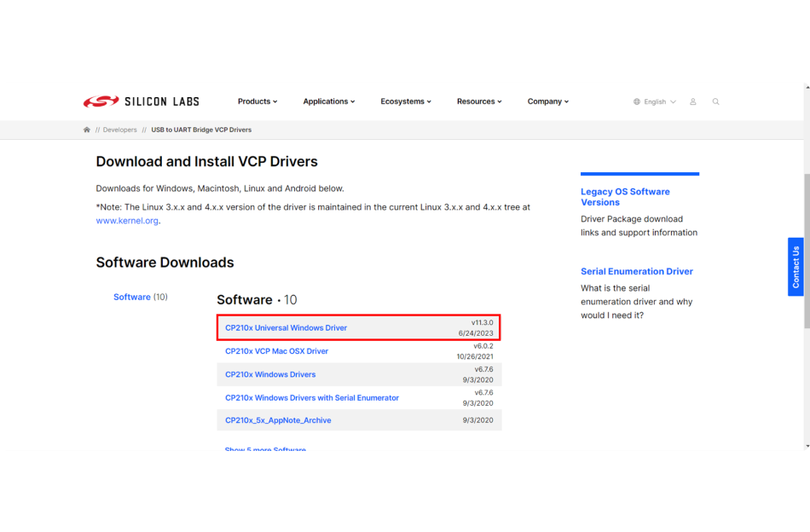810x532 pixels.
Task: Click Download and Install VCP Drivers heading
Action: (206, 162)
